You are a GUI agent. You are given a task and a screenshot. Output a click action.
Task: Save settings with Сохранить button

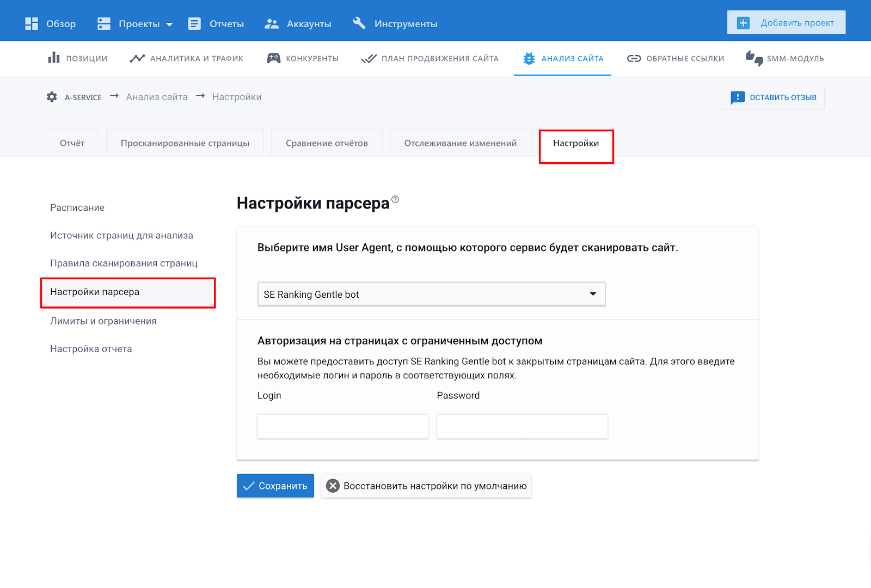tap(275, 486)
